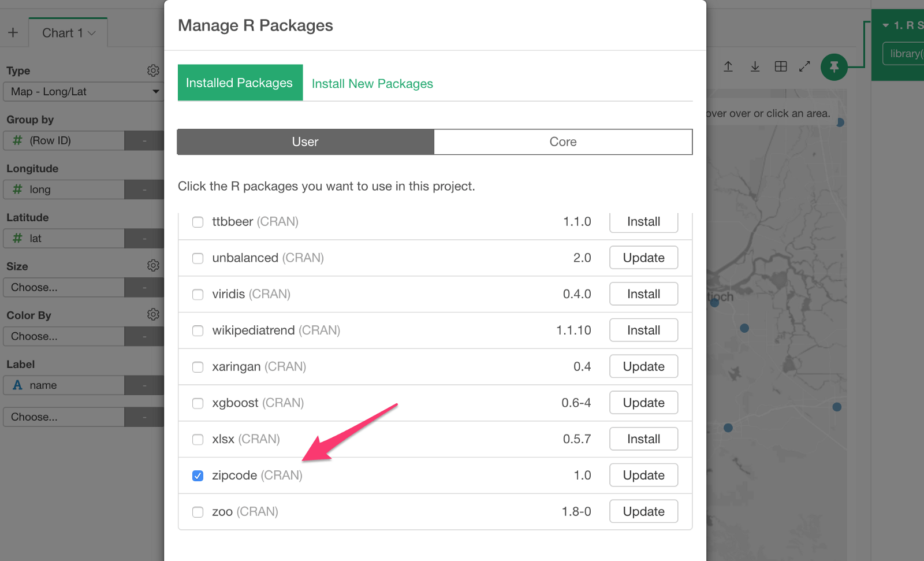Uncheck the zipcode package checkbox

click(x=198, y=475)
